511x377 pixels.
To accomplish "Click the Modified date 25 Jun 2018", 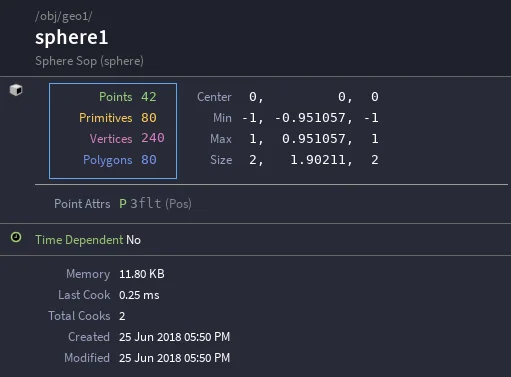I will click(150, 358).
